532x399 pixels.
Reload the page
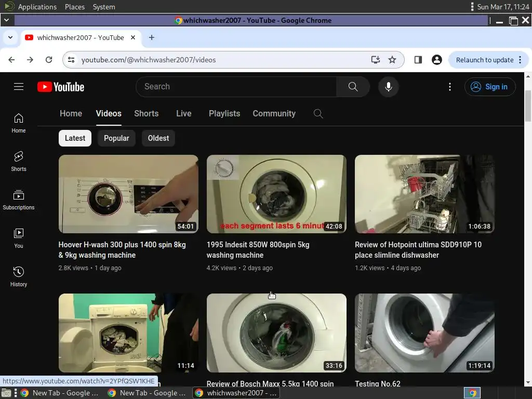49,60
